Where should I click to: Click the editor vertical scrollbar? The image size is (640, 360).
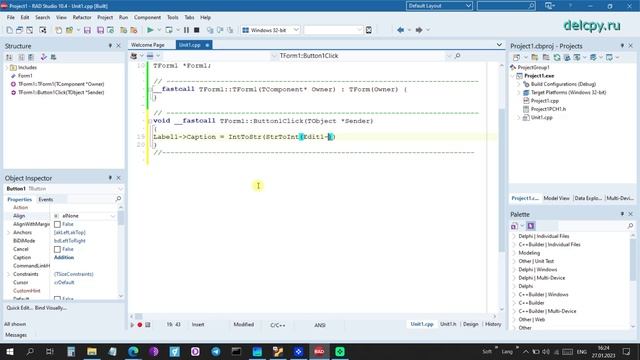pos(502,188)
